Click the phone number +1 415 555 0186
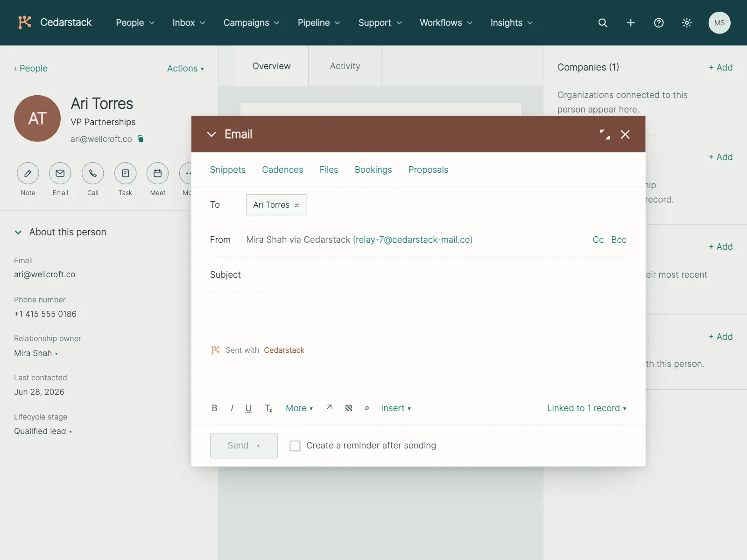 pos(45,314)
